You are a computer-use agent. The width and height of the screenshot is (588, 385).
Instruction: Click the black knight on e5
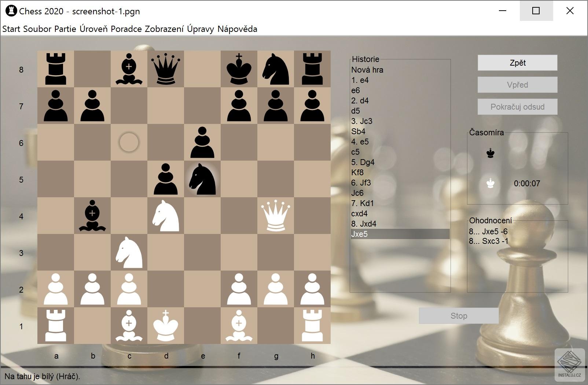[x=202, y=180]
